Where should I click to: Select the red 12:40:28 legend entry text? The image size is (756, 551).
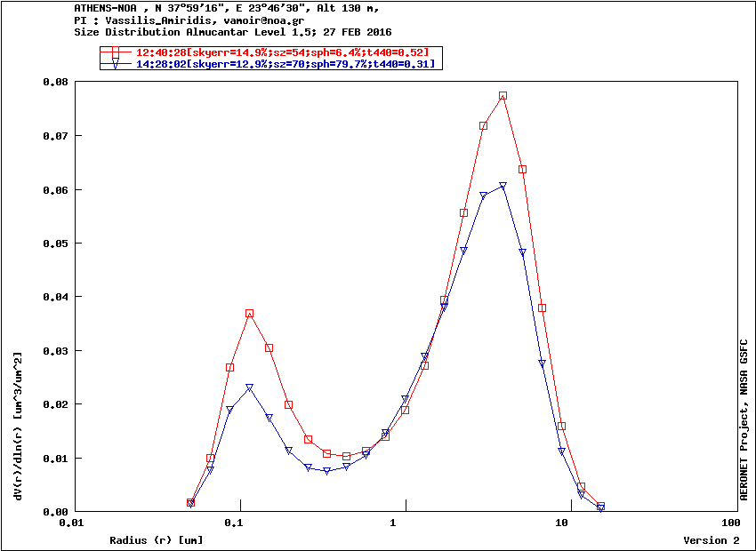[x=282, y=52]
